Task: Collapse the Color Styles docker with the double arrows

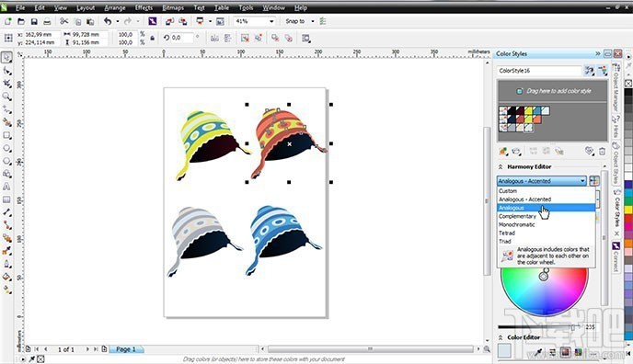Action: (598, 53)
